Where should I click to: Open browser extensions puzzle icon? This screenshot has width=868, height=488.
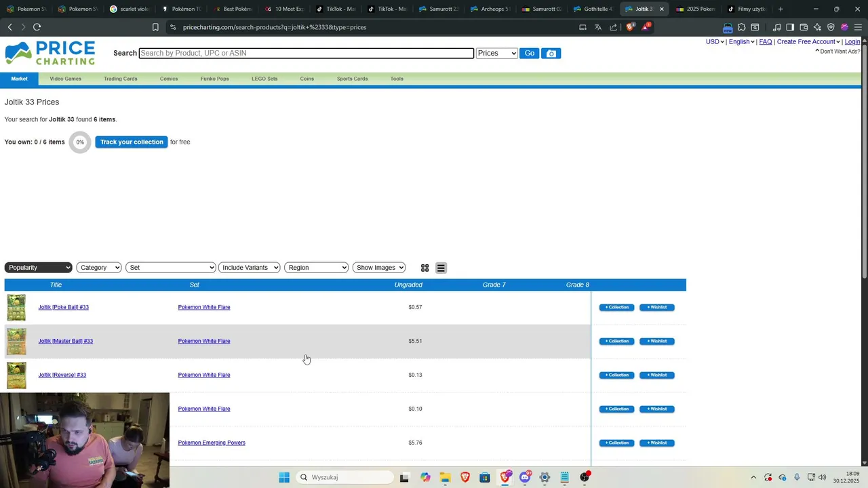coord(741,27)
